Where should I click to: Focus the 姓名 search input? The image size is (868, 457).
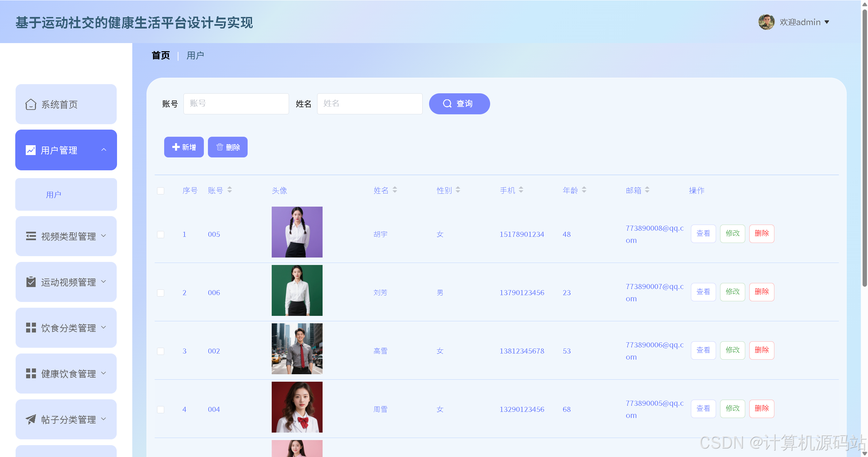pos(370,103)
